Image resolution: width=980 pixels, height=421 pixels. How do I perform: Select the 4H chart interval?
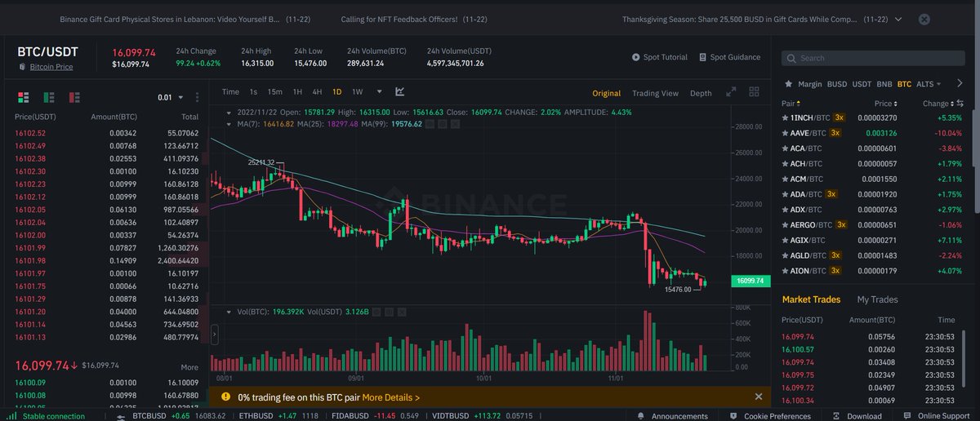(x=317, y=92)
